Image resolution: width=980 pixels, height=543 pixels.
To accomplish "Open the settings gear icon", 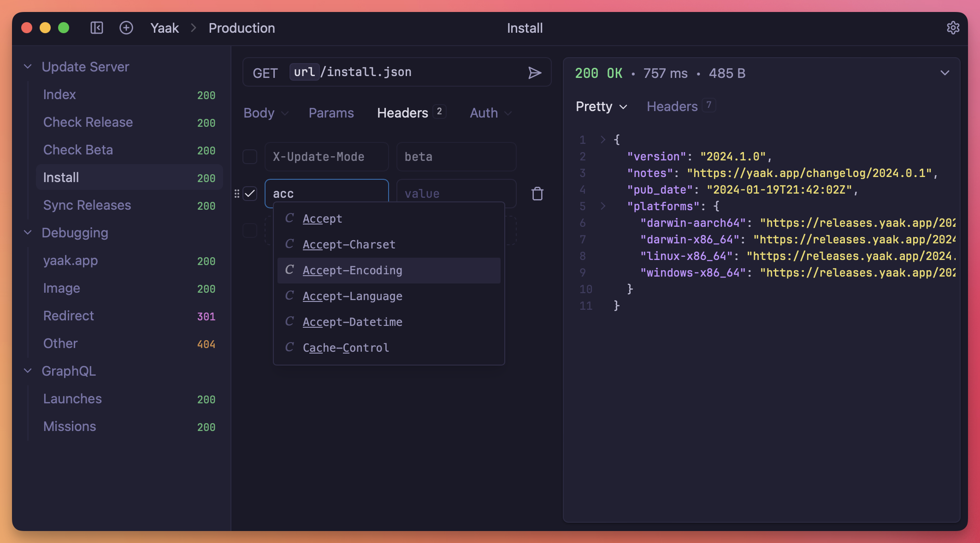I will (x=953, y=28).
